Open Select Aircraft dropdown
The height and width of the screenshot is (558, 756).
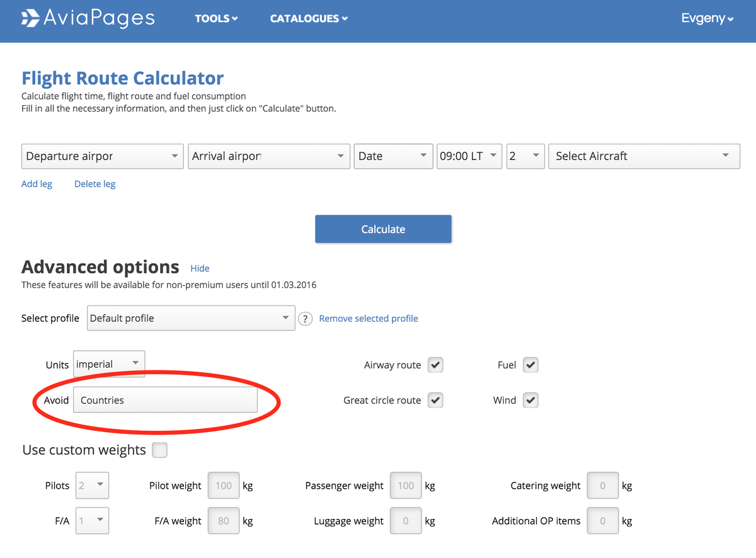click(644, 156)
